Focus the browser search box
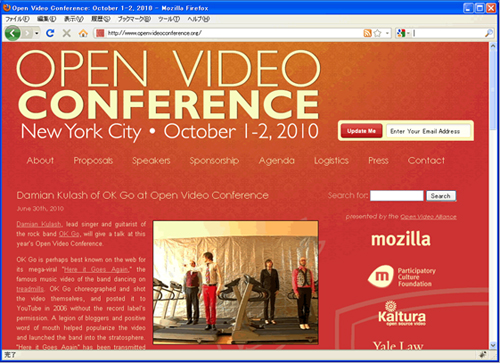500x363 pixels. pyautogui.click(x=448, y=33)
